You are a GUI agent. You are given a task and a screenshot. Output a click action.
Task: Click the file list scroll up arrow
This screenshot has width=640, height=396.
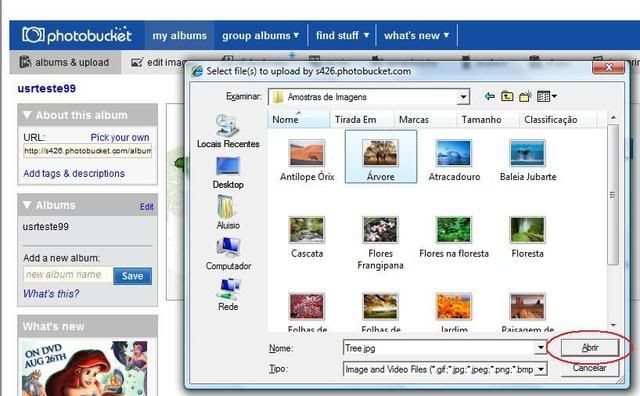pos(613,118)
